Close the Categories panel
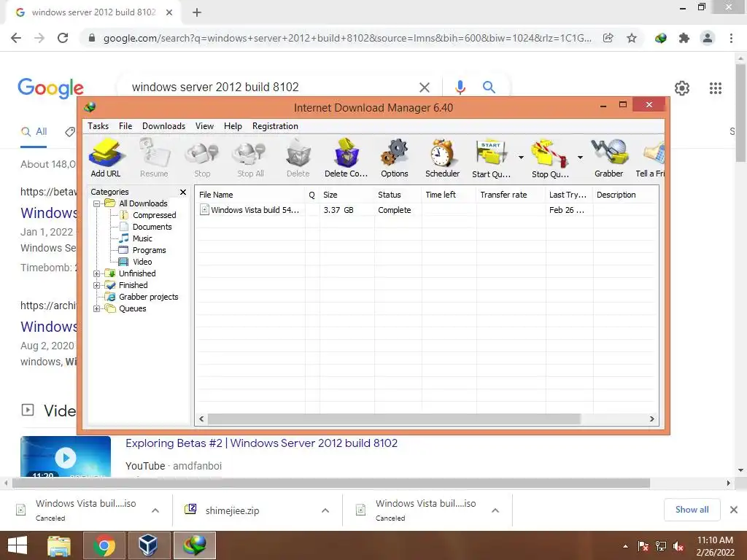Viewport: 747px width, 560px height. pyautogui.click(x=183, y=192)
